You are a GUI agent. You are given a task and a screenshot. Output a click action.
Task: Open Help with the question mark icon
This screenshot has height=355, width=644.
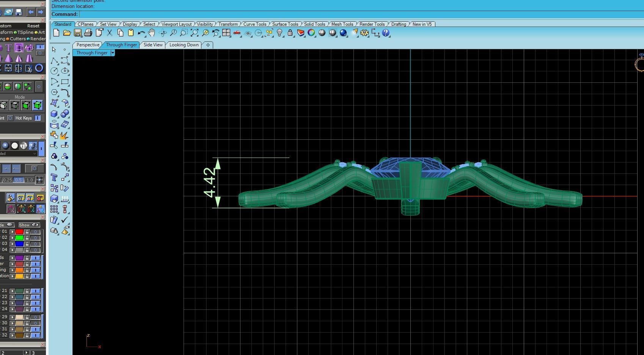click(x=386, y=33)
